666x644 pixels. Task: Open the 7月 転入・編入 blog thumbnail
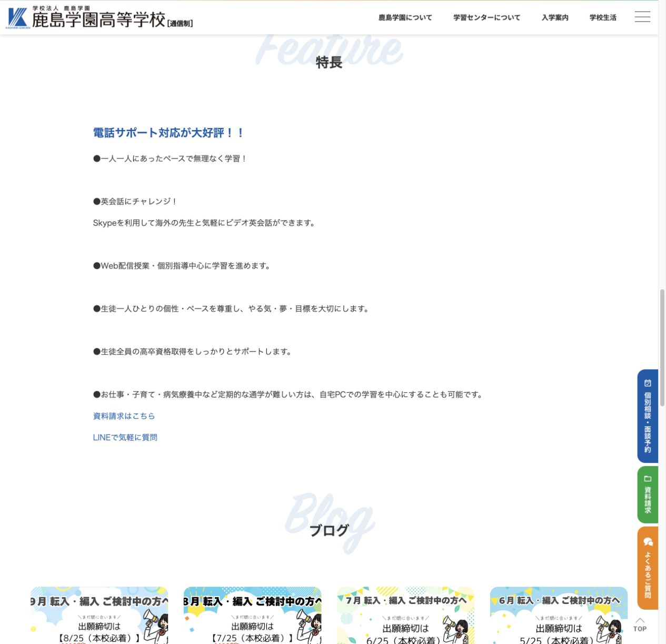point(405,615)
